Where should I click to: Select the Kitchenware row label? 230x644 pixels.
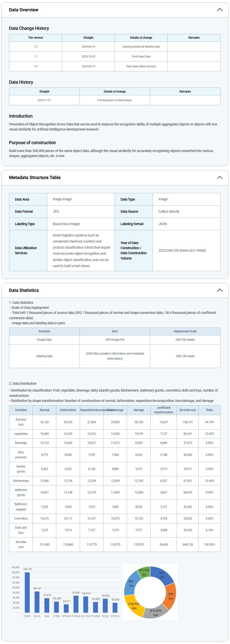click(x=21, y=481)
